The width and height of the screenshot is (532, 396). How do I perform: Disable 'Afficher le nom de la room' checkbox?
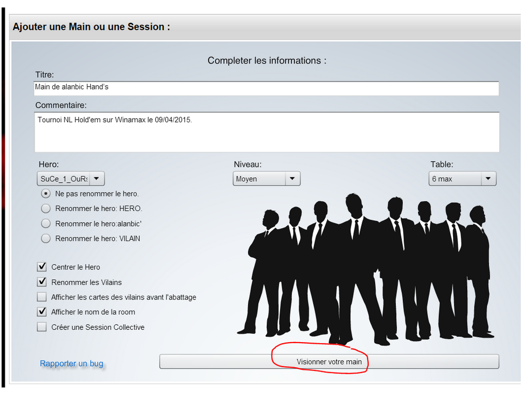(42, 312)
